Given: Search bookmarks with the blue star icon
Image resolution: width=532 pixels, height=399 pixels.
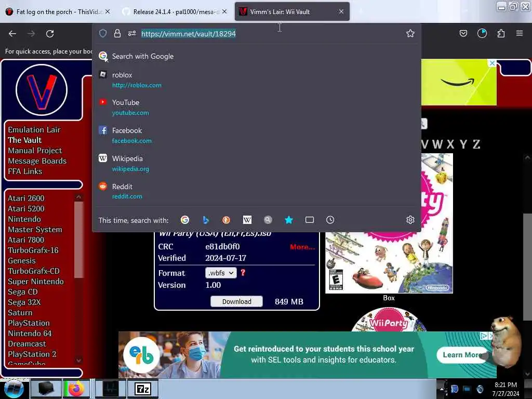Looking at the screenshot, I should [289, 220].
